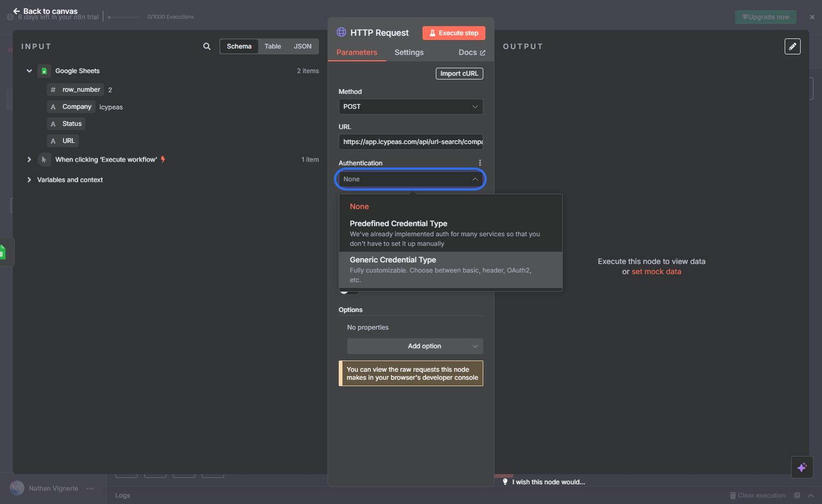822x504 pixels.
Task: Switch to the Settings tab
Action: pos(409,52)
